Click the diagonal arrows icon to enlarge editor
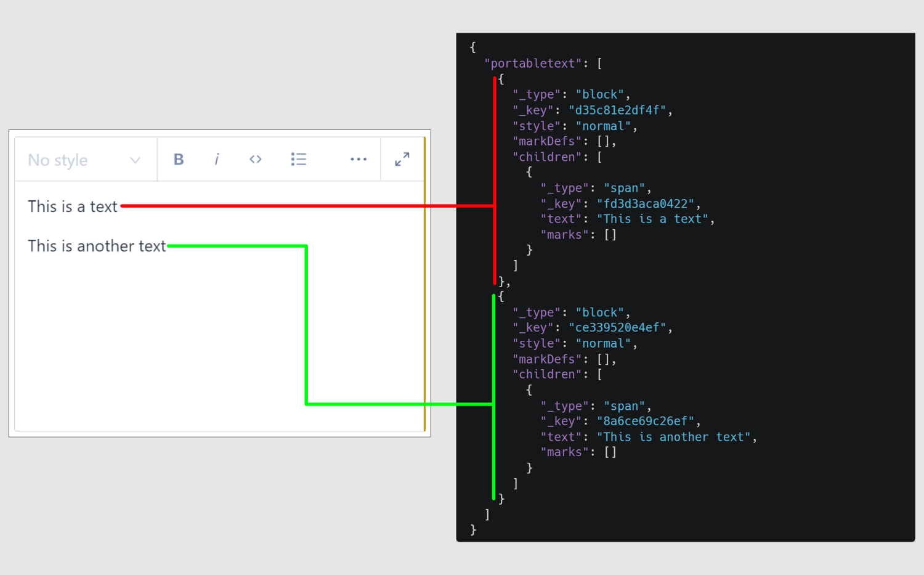This screenshot has height=575, width=924. [x=402, y=159]
